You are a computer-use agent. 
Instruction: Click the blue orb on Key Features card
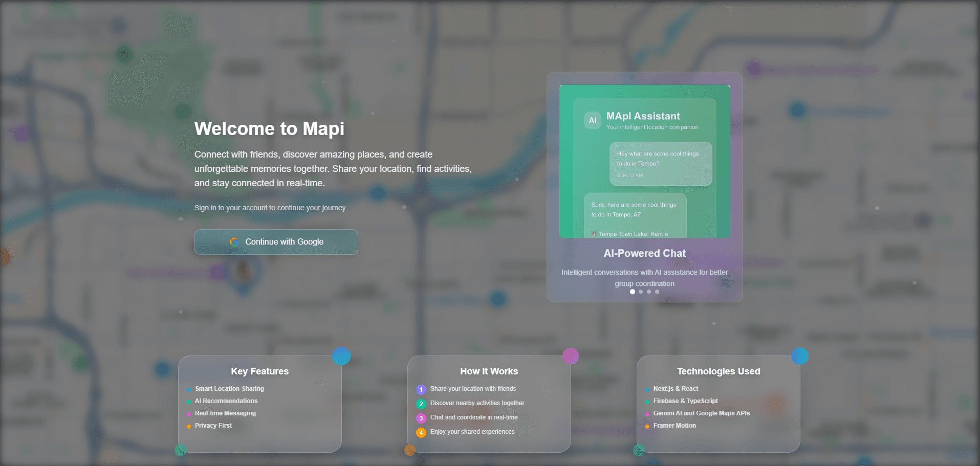click(341, 356)
